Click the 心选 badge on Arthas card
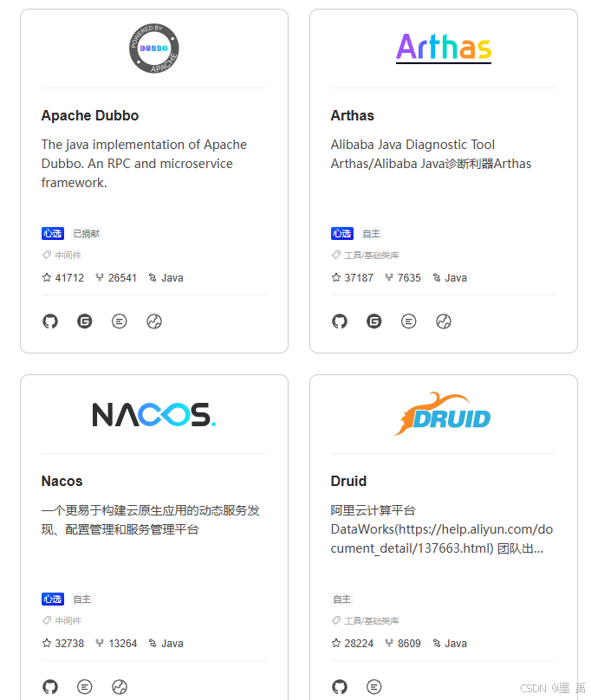The image size is (591, 700). 342,234
